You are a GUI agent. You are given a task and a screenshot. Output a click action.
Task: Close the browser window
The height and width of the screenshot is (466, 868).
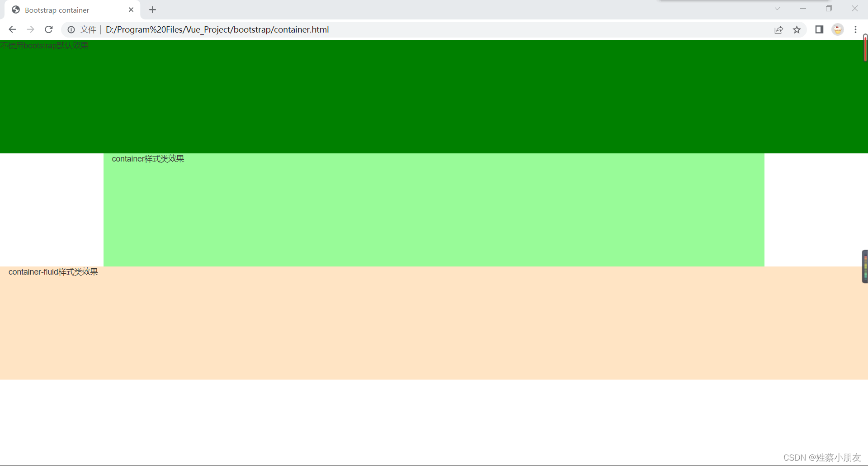[x=854, y=9]
